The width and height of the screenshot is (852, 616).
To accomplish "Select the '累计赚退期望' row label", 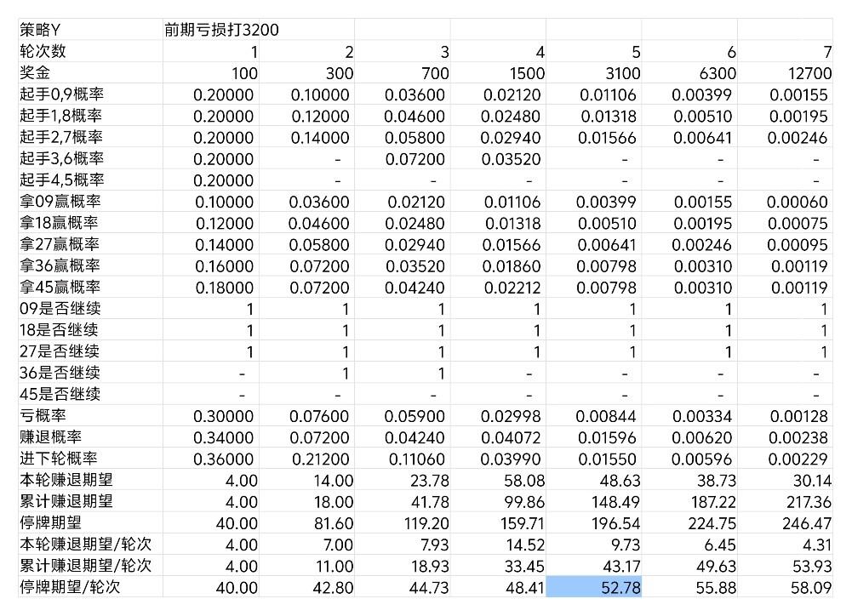I will (66, 501).
